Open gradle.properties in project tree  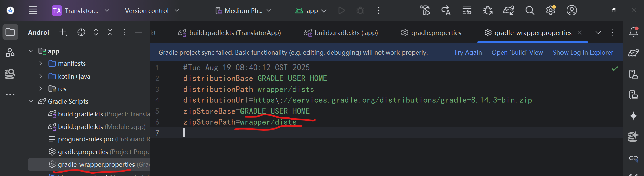coord(89,152)
